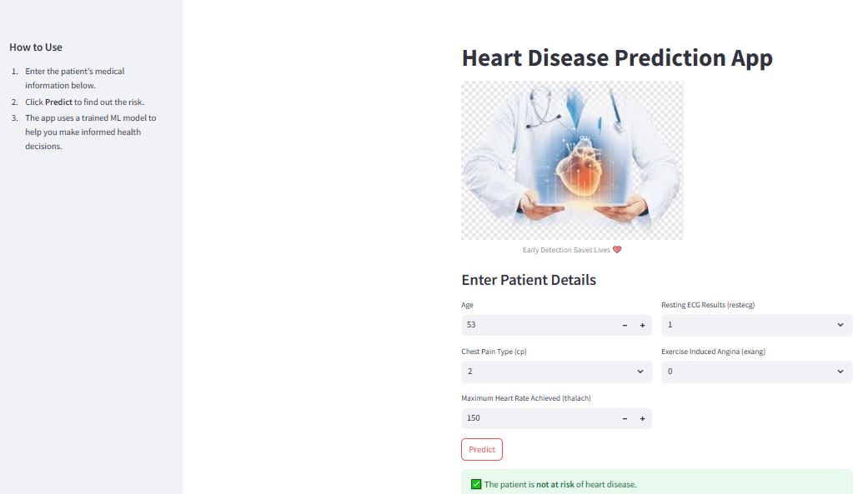Open the Exercise Induced Angina dropdown

coord(756,372)
